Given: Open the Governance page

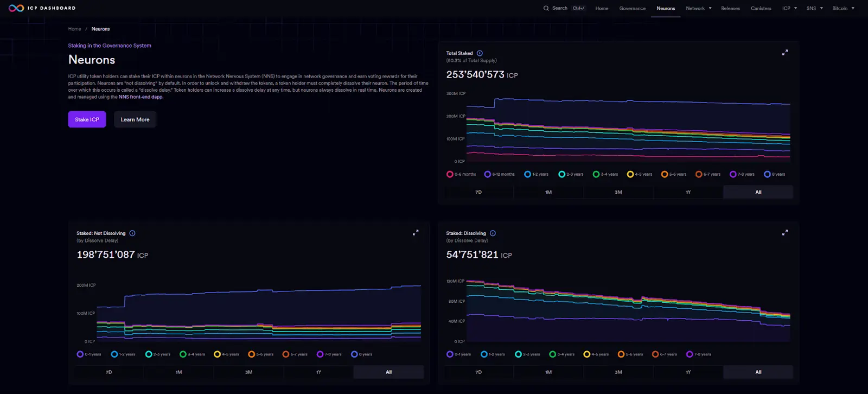Looking at the screenshot, I should tap(633, 8).
